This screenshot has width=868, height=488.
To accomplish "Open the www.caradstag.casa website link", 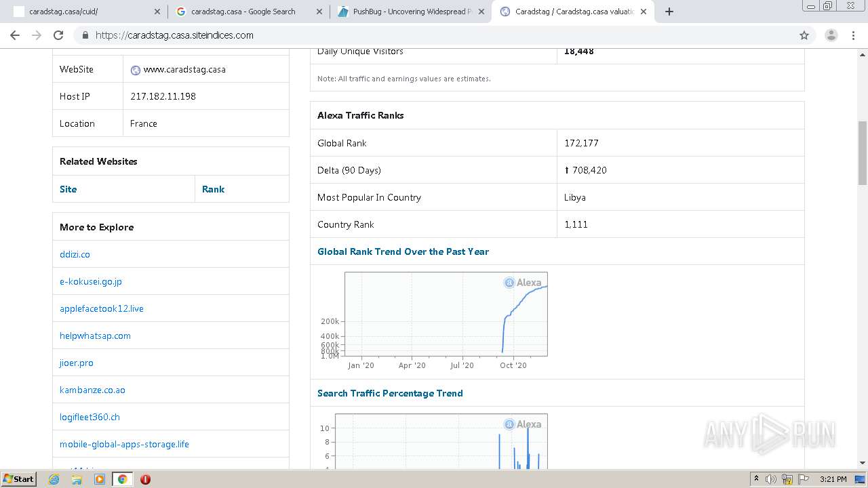I will 184,69.
